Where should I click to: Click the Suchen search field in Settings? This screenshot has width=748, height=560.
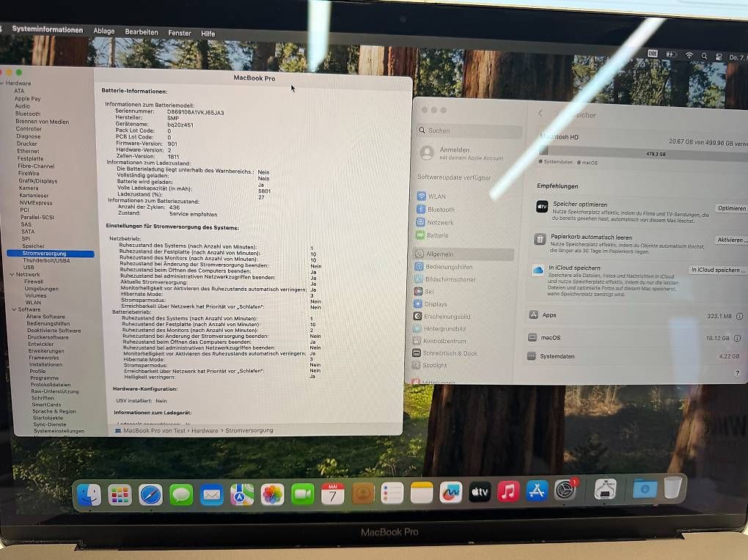tap(469, 130)
